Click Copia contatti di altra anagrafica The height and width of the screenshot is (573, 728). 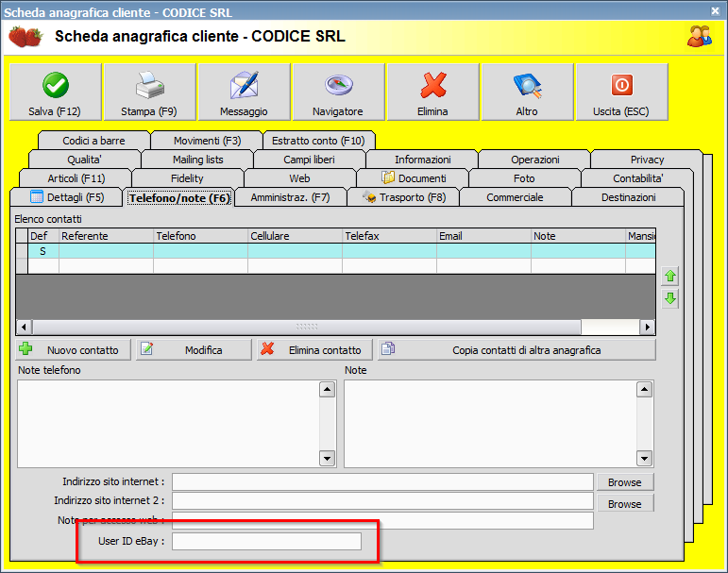516,349
